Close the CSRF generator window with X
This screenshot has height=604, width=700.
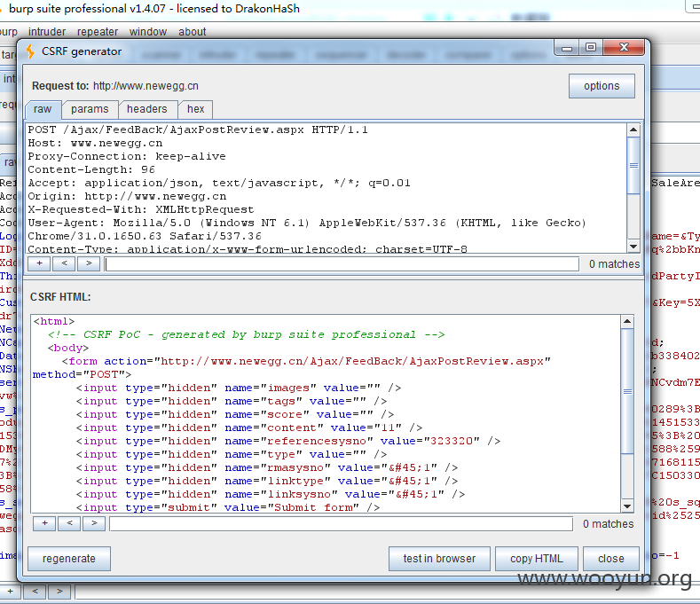(x=624, y=47)
